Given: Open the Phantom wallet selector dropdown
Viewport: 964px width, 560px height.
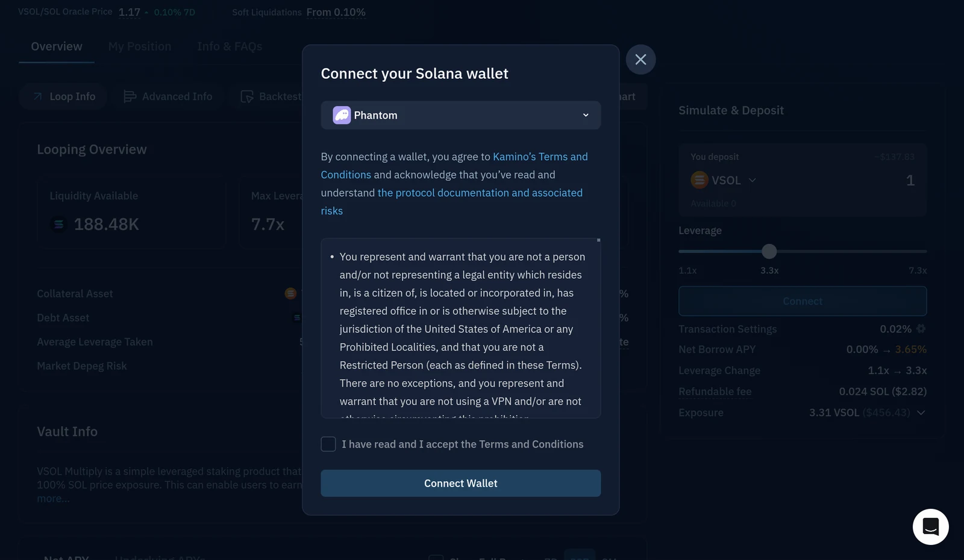Looking at the screenshot, I should coord(460,115).
